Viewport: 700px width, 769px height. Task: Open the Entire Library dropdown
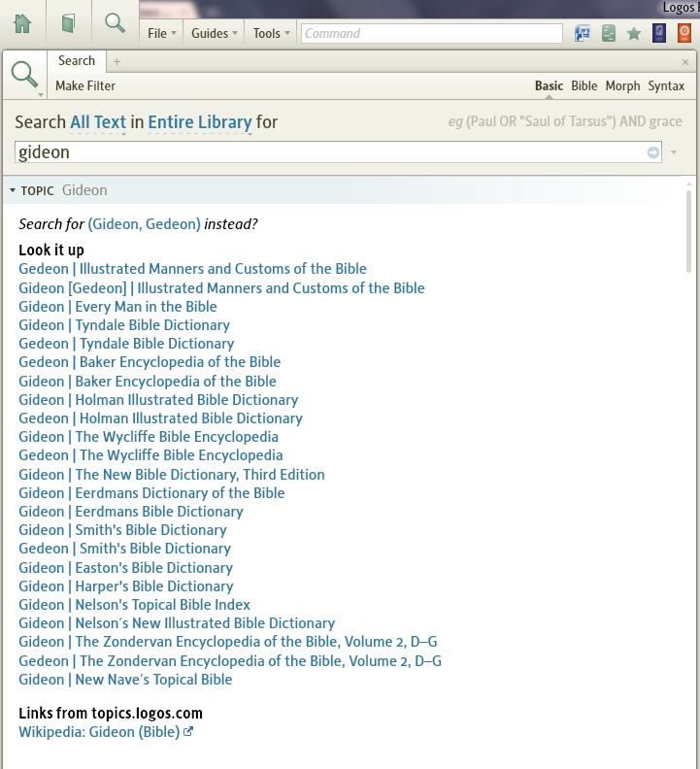[x=200, y=122]
